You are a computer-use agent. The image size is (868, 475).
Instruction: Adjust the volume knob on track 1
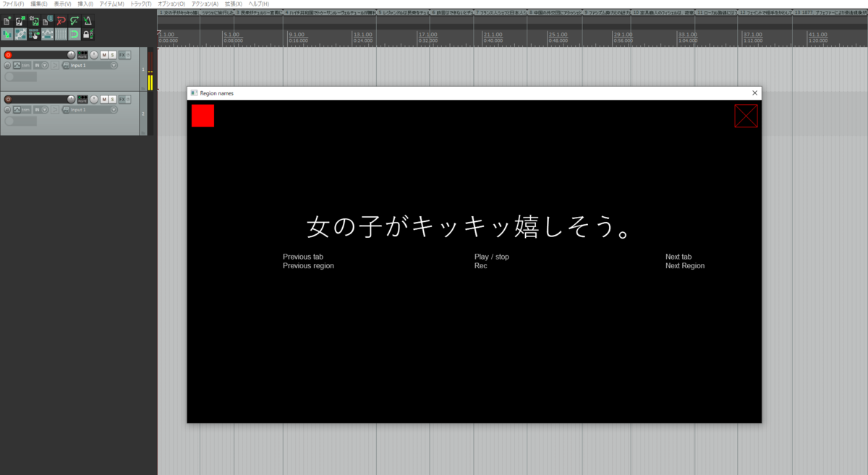coord(70,55)
